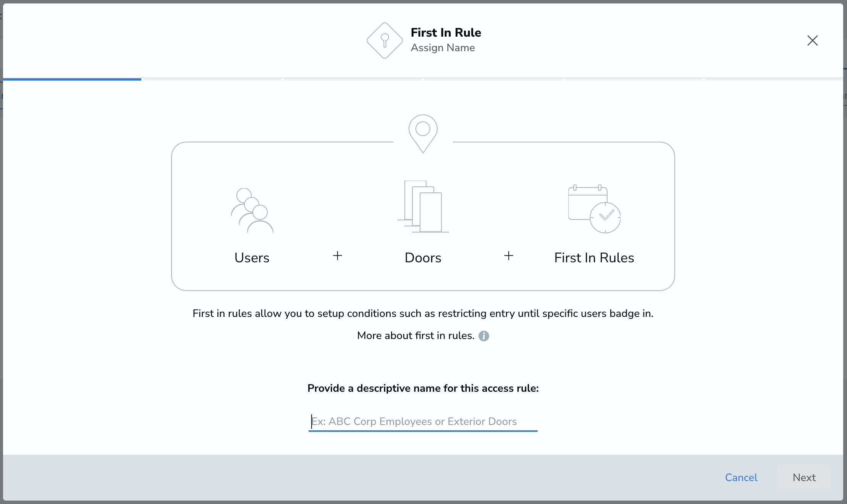Jump to the last progress step segment

tap(774, 79)
